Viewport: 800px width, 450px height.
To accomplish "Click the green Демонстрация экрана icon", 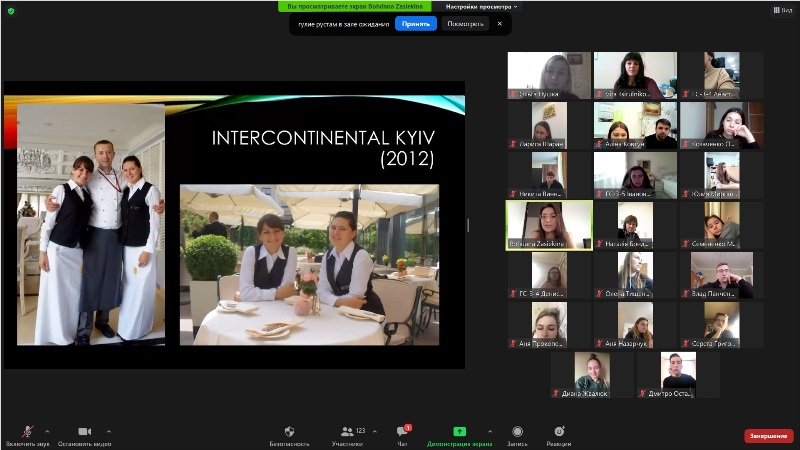I will click(x=459, y=431).
